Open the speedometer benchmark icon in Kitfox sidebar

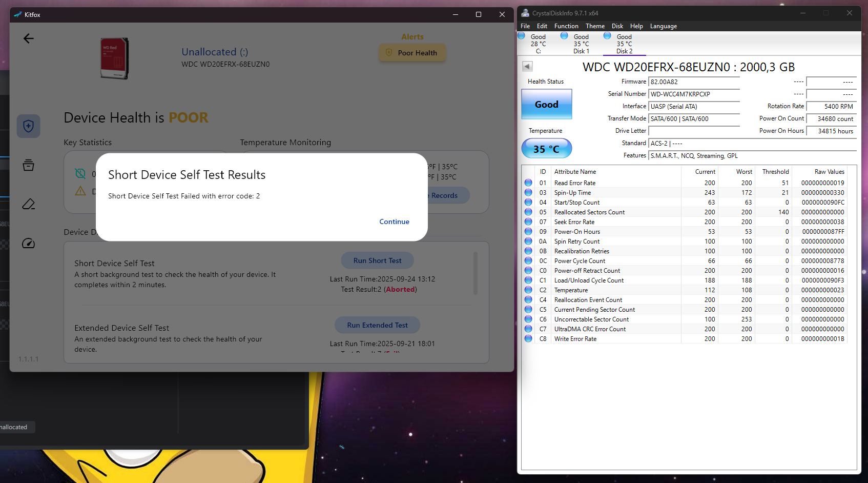point(29,243)
